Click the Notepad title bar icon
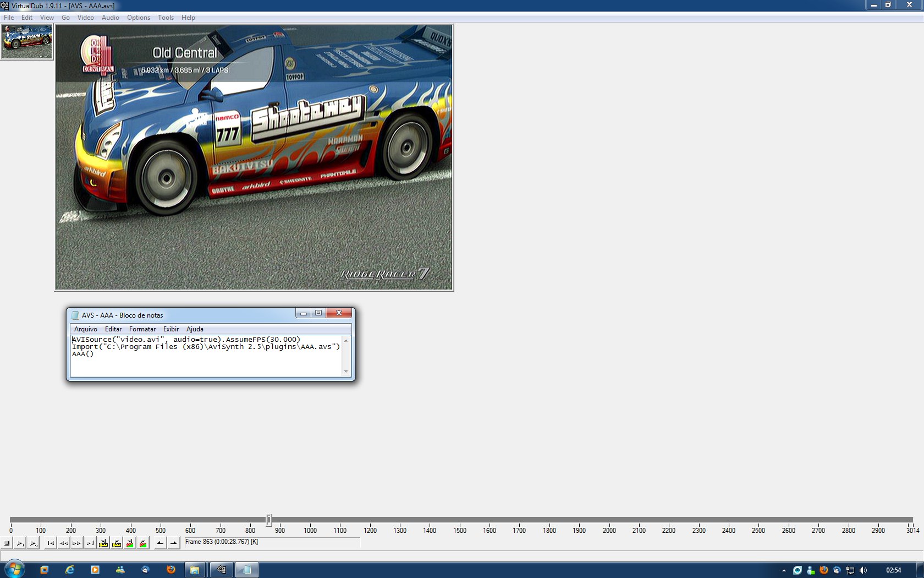The image size is (924, 578). coord(75,315)
